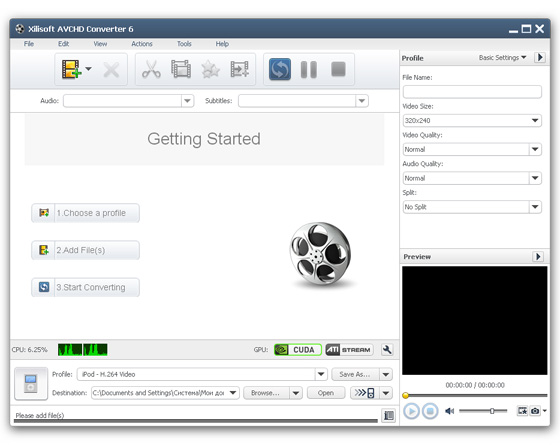
Task: Click the Add File(s) filmstrip icon
Action: tap(71, 69)
